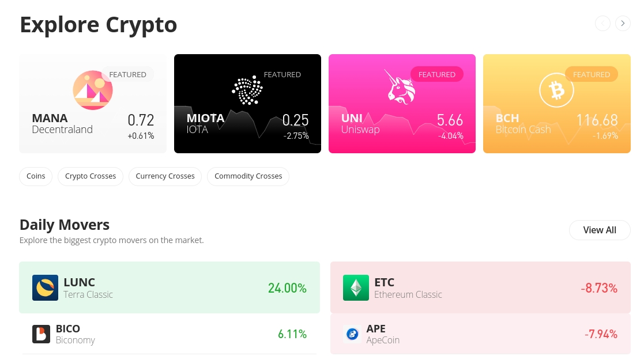This screenshot has width=644, height=356.
Task: Open the featured MIOTA black card
Action: point(248,104)
